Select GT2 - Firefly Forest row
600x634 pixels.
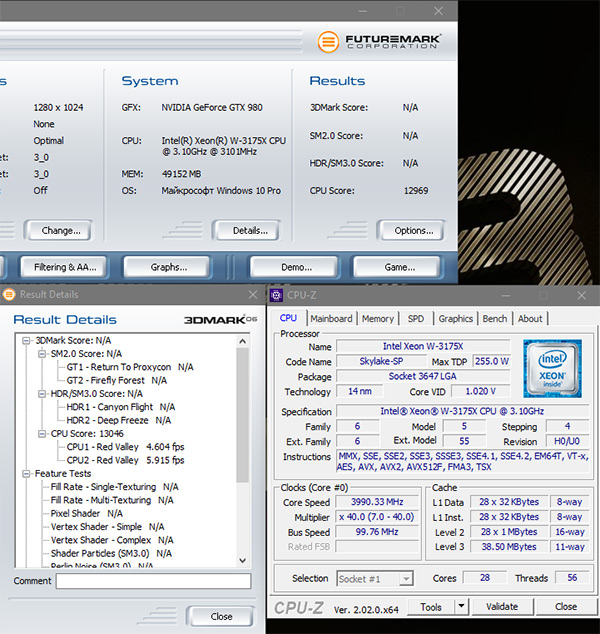(x=116, y=380)
